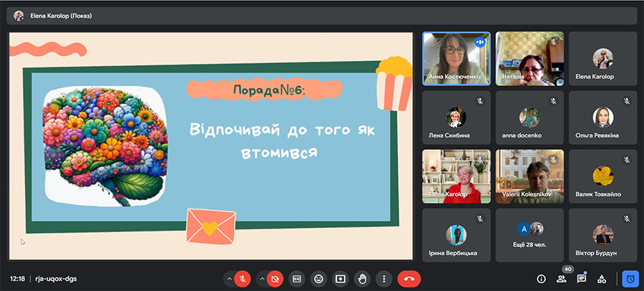The width and height of the screenshot is (644, 291).
Task: Click the blue alarm clock icon
Action: pyautogui.click(x=630, y=278)
